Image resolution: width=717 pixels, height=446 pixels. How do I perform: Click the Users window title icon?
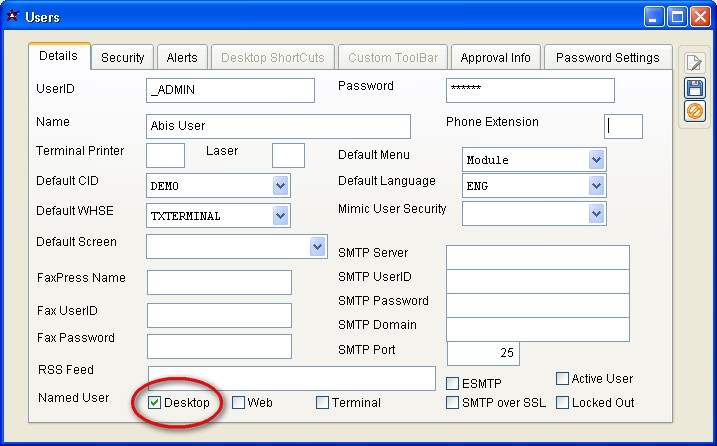[12, 16]
